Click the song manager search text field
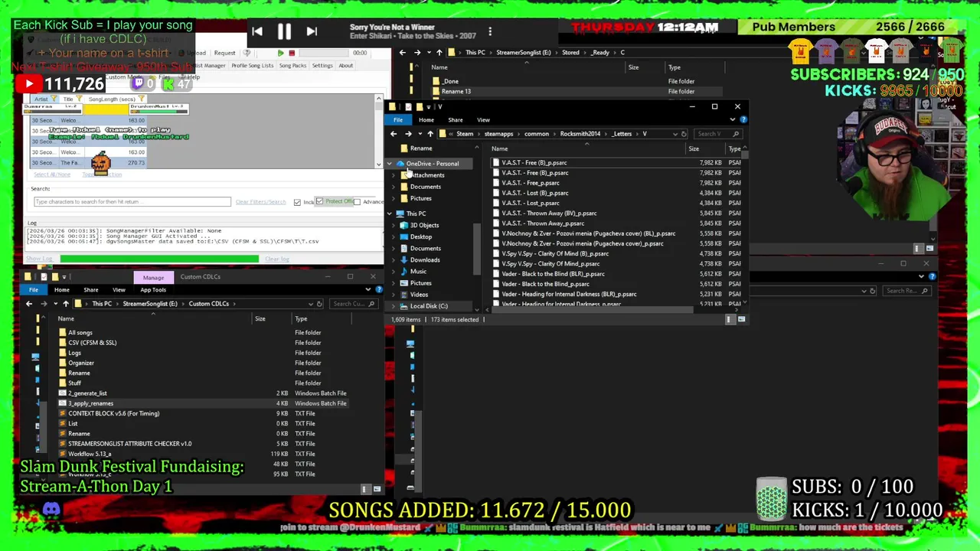The width and height of the screenshot is (980, 551). pyautogui.click(x=132, y=202)
